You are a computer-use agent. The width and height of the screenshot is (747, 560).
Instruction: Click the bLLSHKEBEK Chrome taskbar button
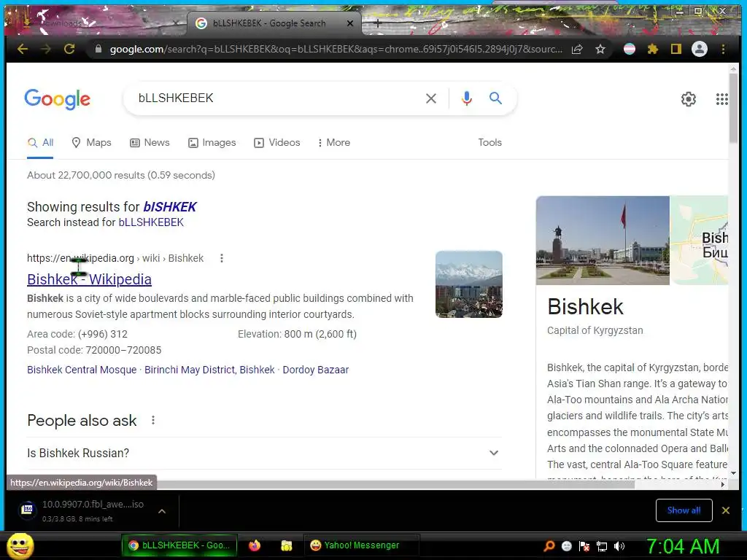[x=179, y=545]
